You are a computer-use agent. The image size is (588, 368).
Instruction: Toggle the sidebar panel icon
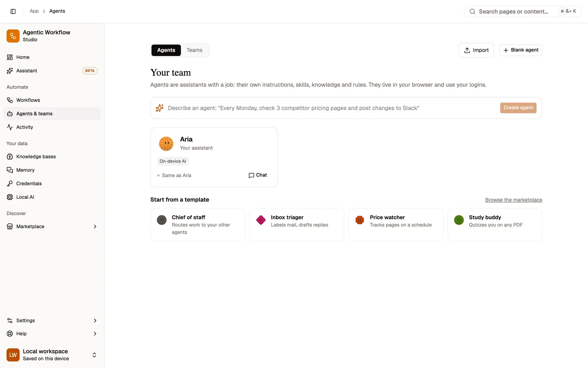[x=13, y=11]
